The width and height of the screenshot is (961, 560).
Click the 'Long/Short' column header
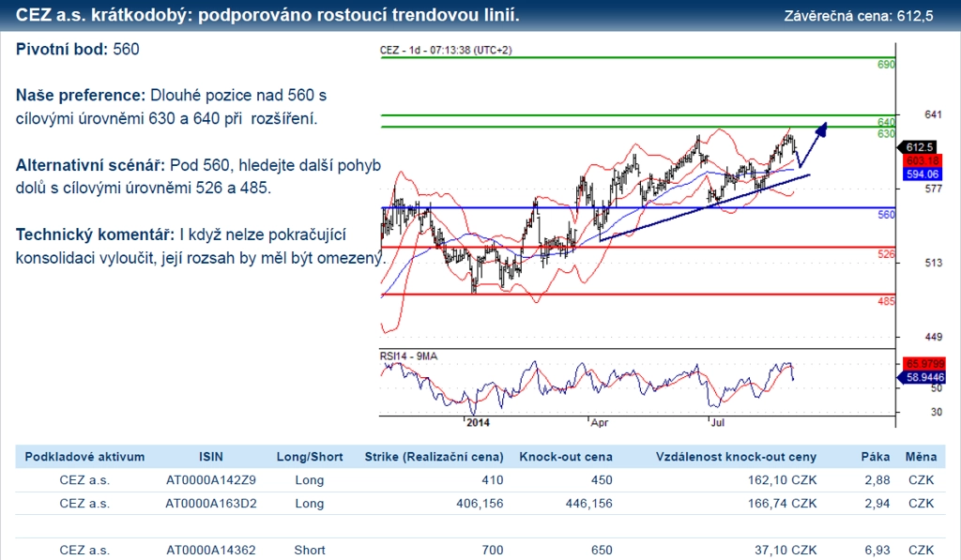[310, 457]
